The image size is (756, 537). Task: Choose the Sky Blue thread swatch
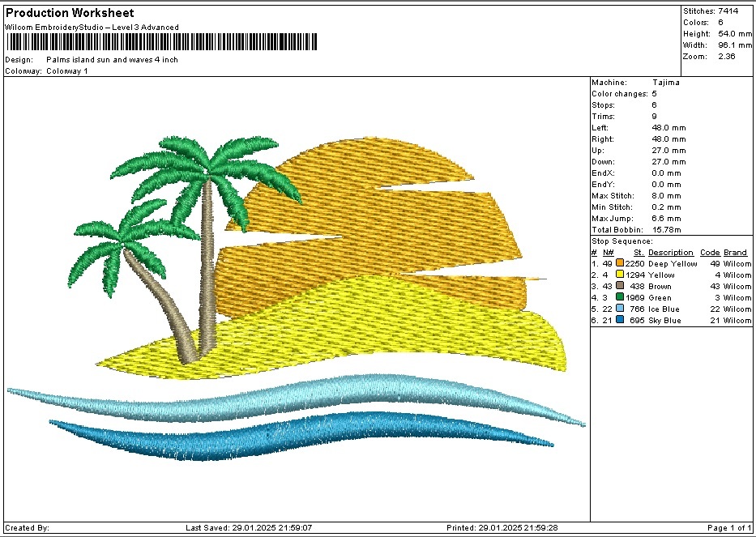(x=620, y=320)
